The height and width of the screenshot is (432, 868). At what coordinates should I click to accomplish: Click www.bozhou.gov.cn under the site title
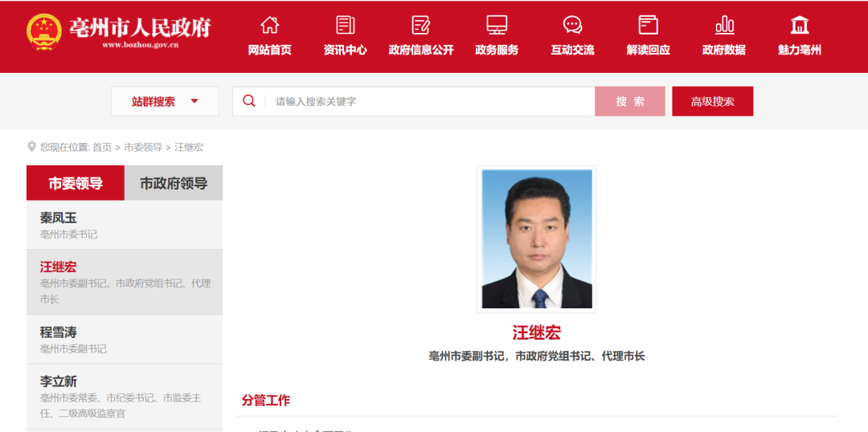click(x=140, y=45)
